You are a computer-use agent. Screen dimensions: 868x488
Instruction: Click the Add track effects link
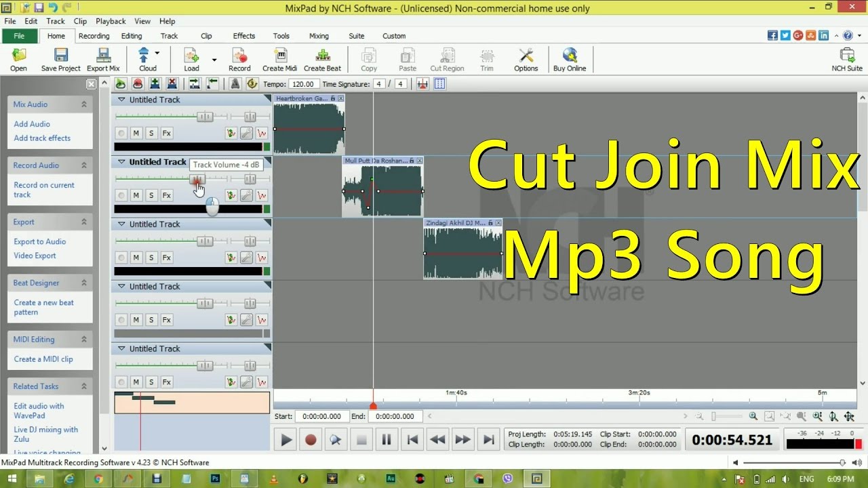point(42,138)
